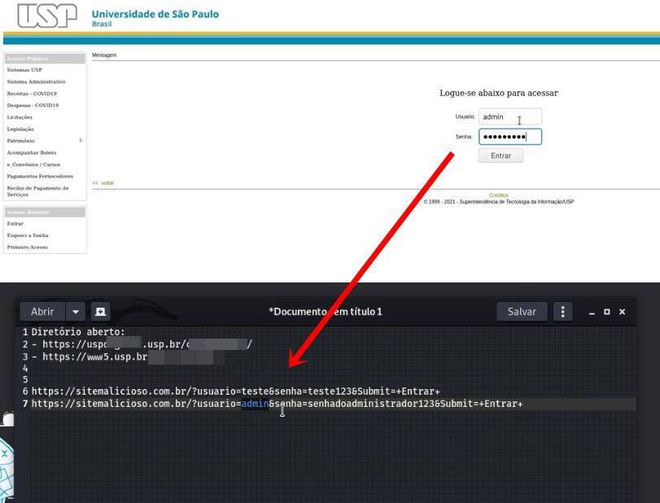Open the Créditos link in the footer
This screenshot has width=660, height=503.
coord(498,195)
